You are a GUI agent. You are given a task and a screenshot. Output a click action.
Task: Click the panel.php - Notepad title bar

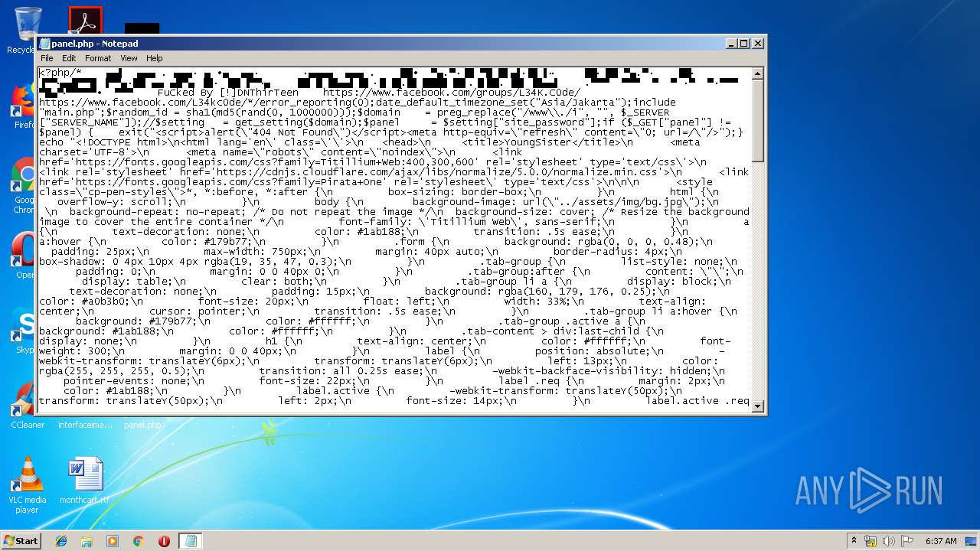(401, 44)
